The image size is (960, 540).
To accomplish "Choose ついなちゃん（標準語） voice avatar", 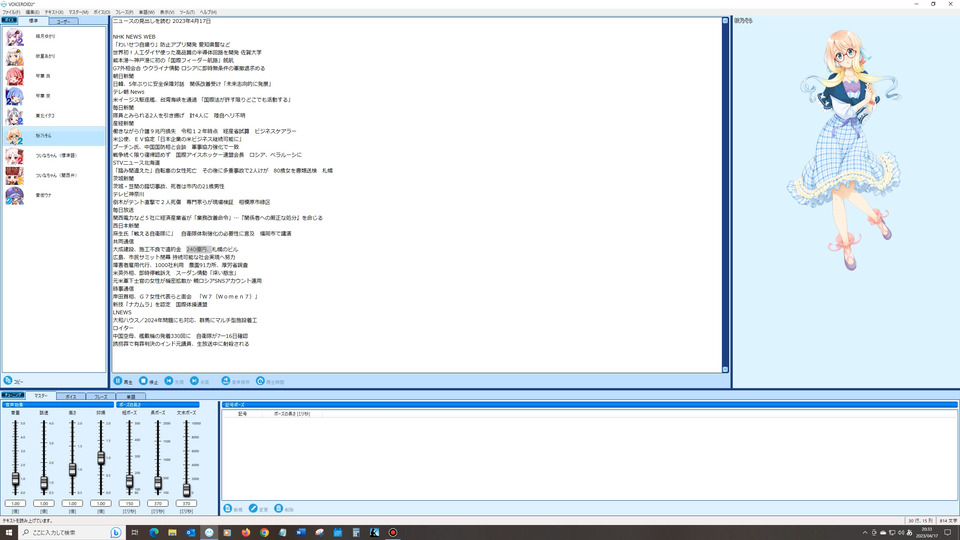I will 15,156.
